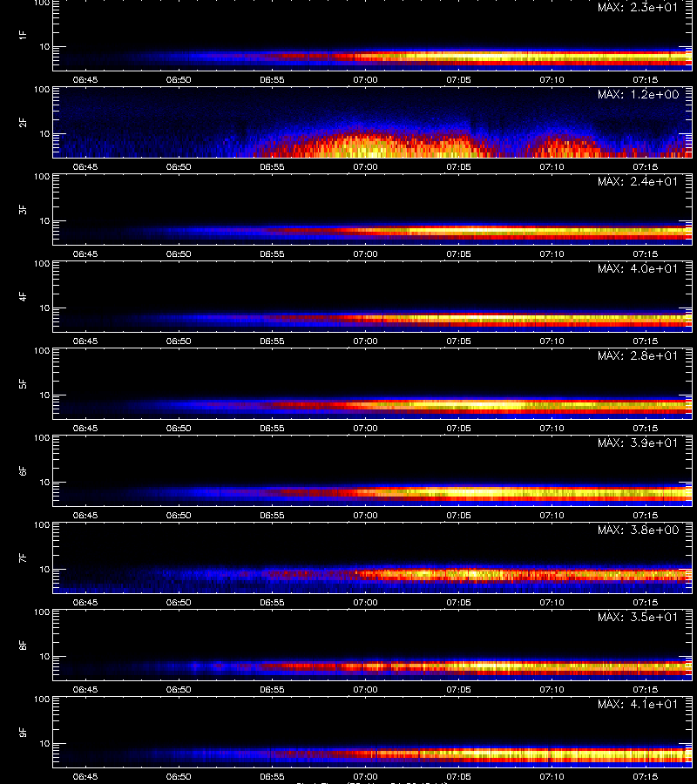Click the 4F panel axis label
The height and width of the screenshot is (784, 697).
tap(23, 296)
